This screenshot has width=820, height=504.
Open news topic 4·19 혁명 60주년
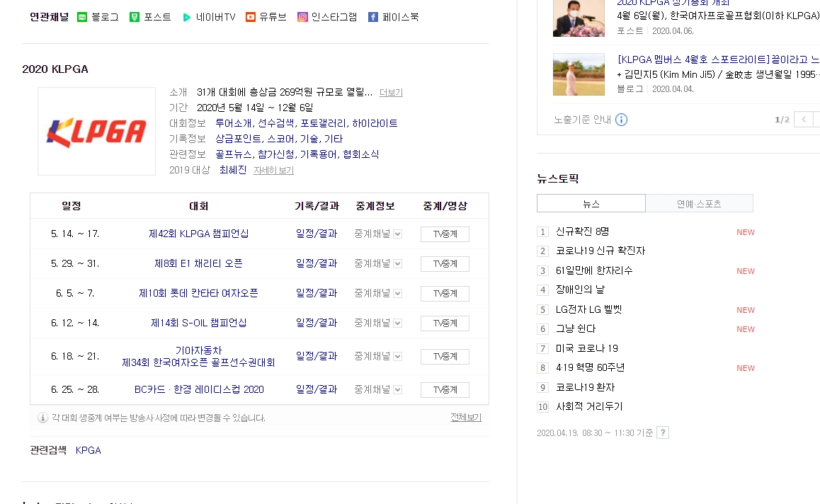coord(590,367)
